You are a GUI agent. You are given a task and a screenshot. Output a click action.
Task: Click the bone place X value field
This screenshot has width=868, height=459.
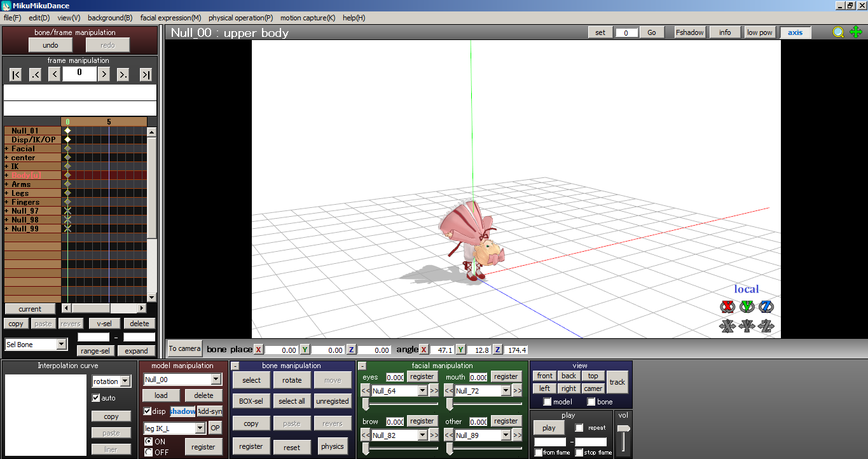point(280,350)
